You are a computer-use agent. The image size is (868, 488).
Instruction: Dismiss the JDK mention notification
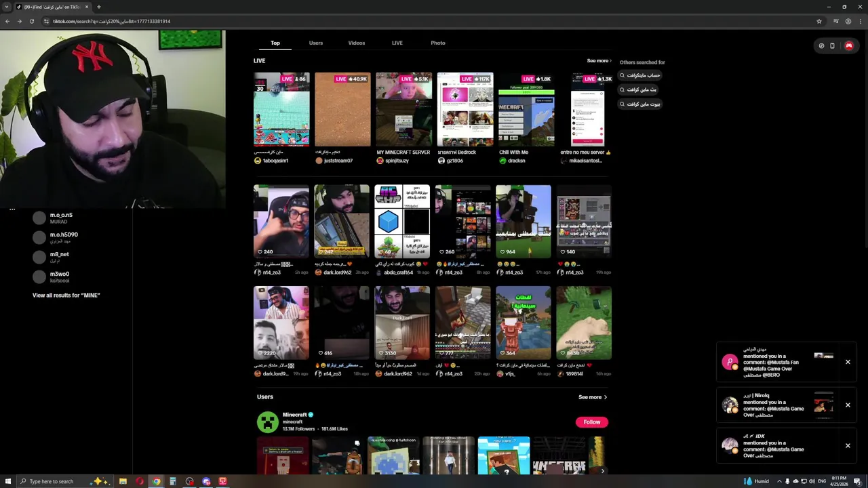[x=848, y=446]
